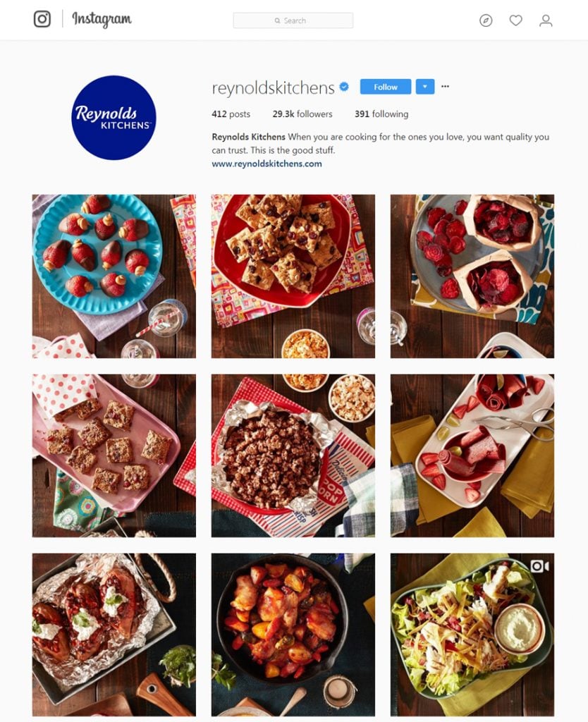The width and height of the screenshot is (588, 722).
Task: Open the three-dot options menu
Action: click(445, 86)
